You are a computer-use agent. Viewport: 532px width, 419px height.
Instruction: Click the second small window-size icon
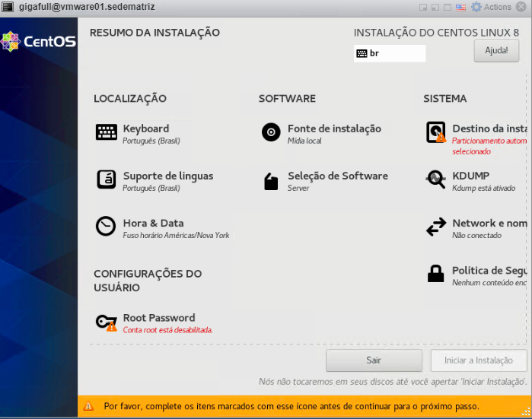[x=435, y=8]
